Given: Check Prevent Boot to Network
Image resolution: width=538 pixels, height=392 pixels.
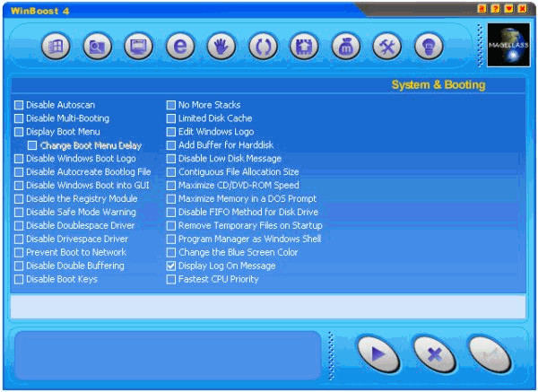Looking at the screenshot, I should click(19, 252).
